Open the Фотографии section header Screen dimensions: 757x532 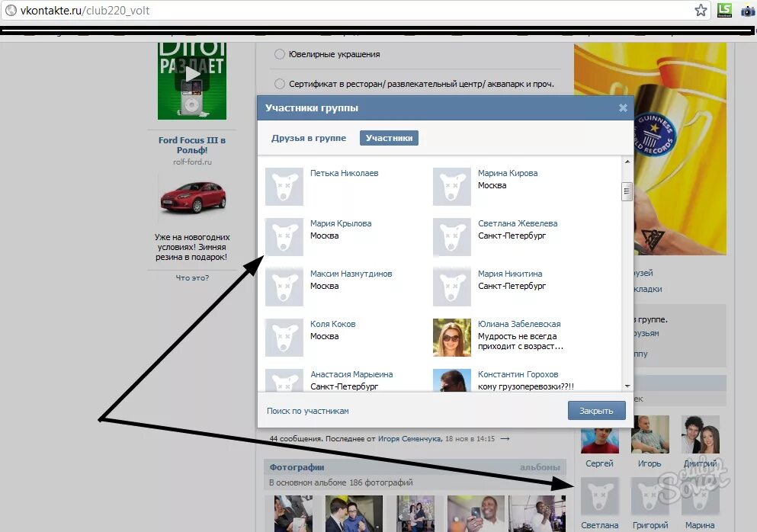[297, 466]
